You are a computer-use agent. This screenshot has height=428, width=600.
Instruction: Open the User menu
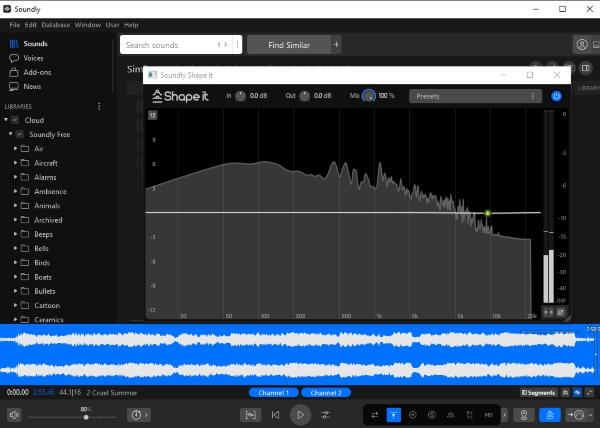(x=112, y=25)
